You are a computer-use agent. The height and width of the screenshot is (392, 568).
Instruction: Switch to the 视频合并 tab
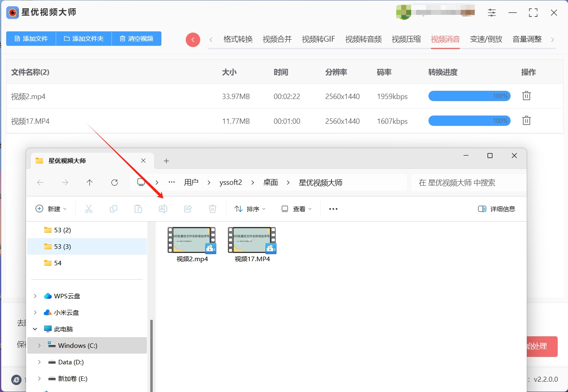(277, 39)
